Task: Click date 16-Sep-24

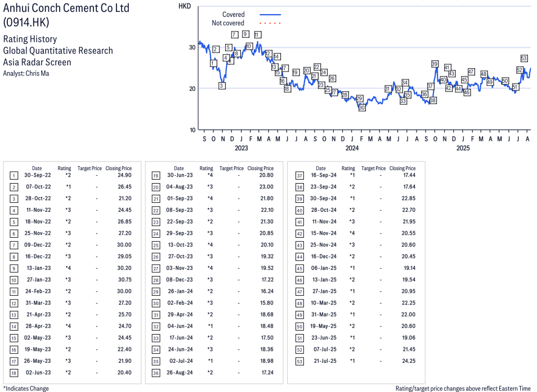Action: pos(324,175)
